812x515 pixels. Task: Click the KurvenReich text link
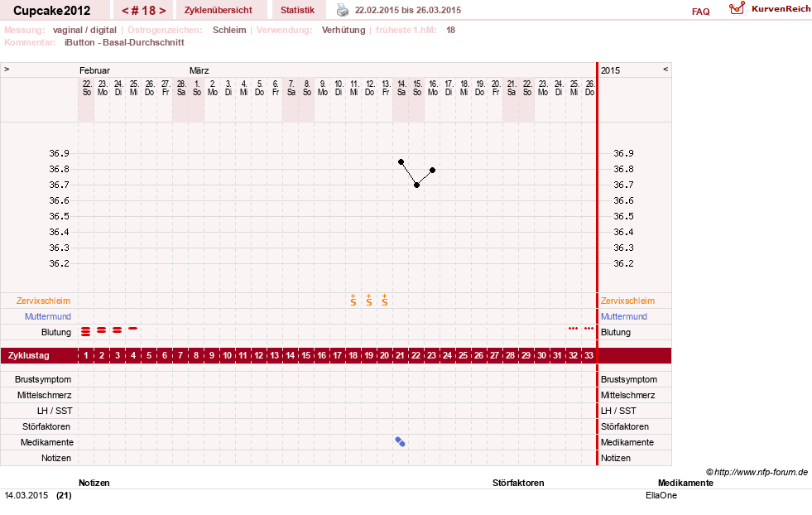(781, 9)
